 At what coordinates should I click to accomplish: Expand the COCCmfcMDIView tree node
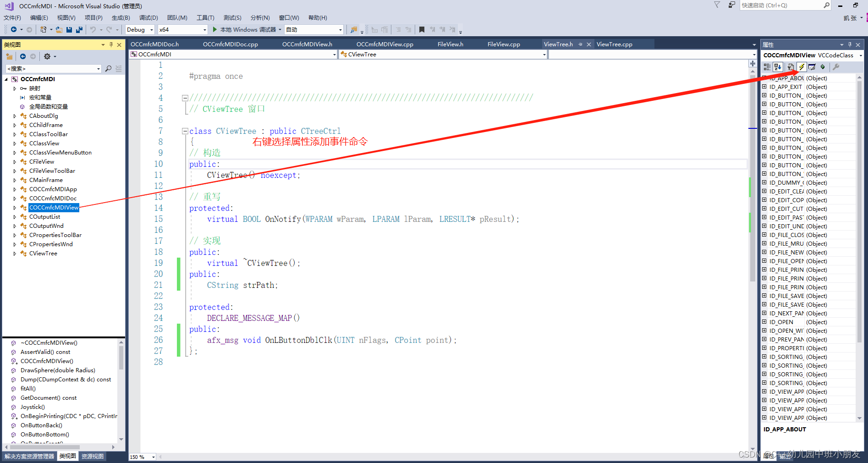tap(15, 207)
